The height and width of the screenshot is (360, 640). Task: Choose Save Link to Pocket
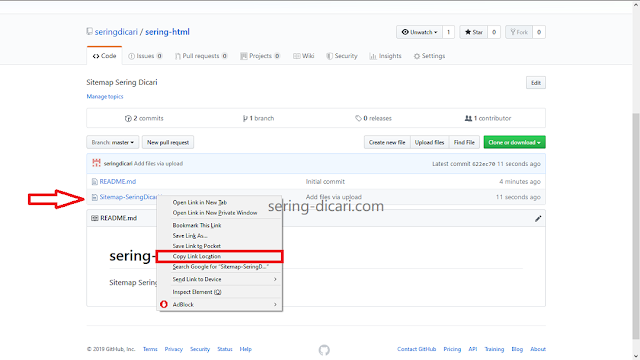tap(220, 246)
